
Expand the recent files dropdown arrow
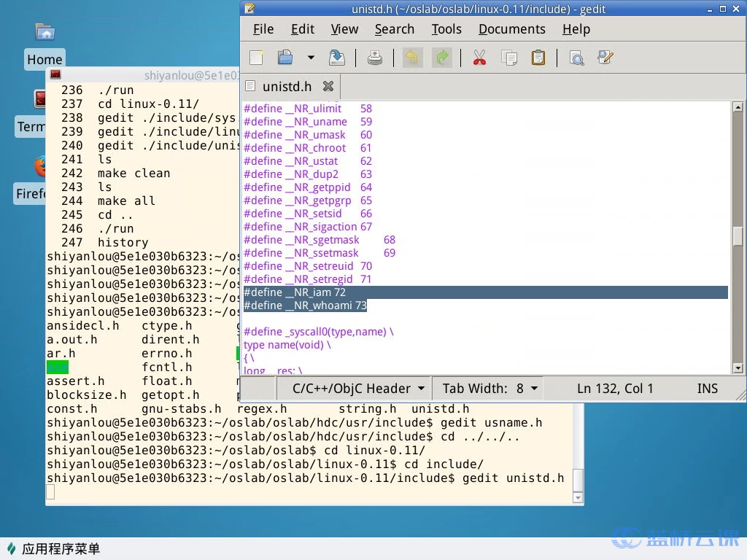[311, 58]
